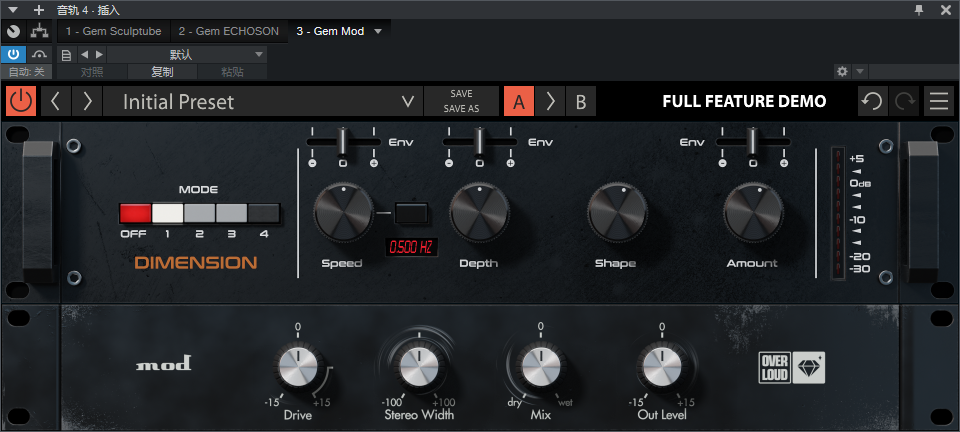Click the sidechain curve icon
Viewport: 960px width, 432px height.
pos(39,54)
